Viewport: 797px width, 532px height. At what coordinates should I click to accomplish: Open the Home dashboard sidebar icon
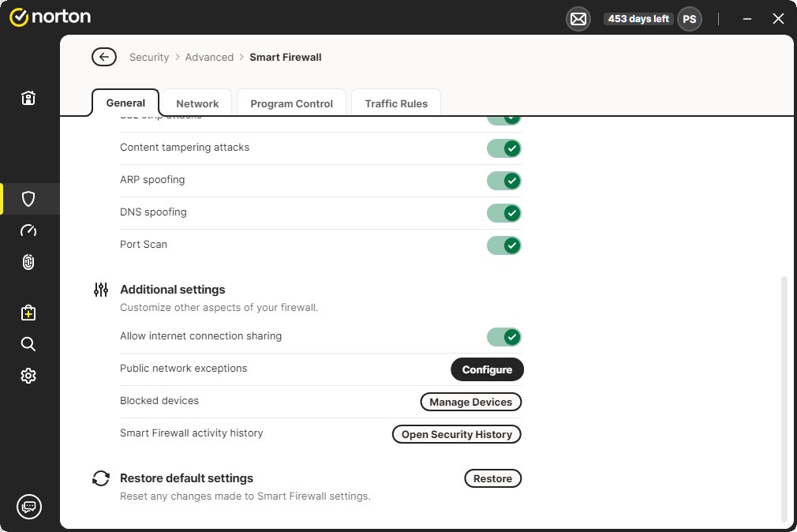(28, 98)
